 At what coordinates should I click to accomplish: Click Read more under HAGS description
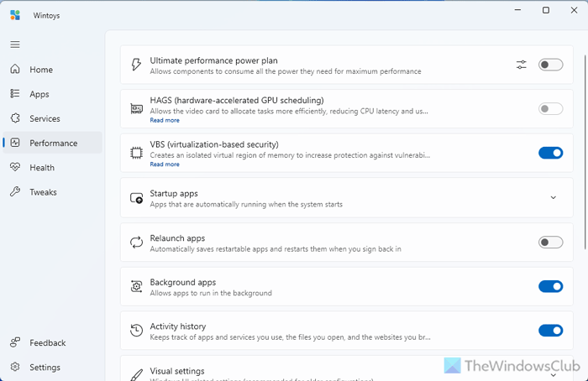point(165,120)
